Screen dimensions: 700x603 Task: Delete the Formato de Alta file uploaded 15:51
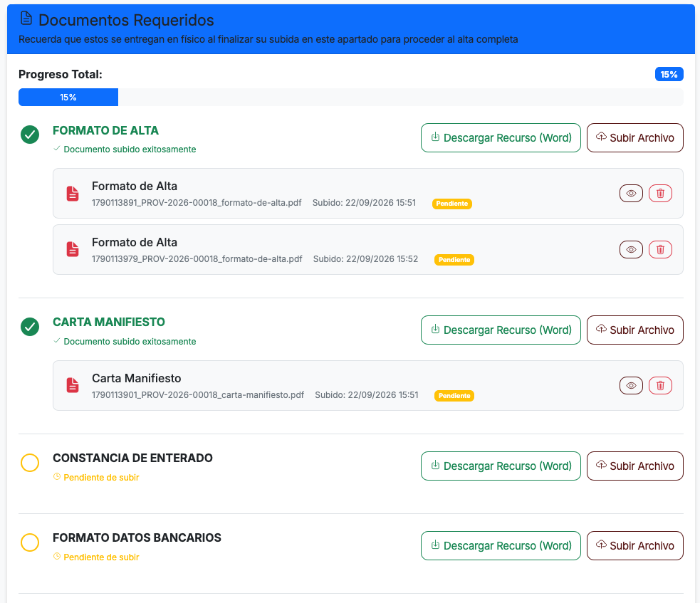[660, 193]
